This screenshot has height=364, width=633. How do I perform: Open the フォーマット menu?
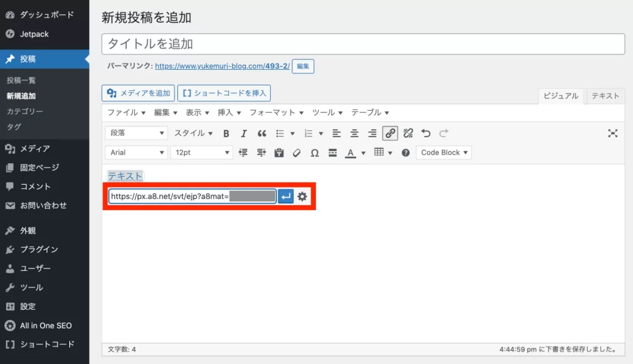(276, 112)
